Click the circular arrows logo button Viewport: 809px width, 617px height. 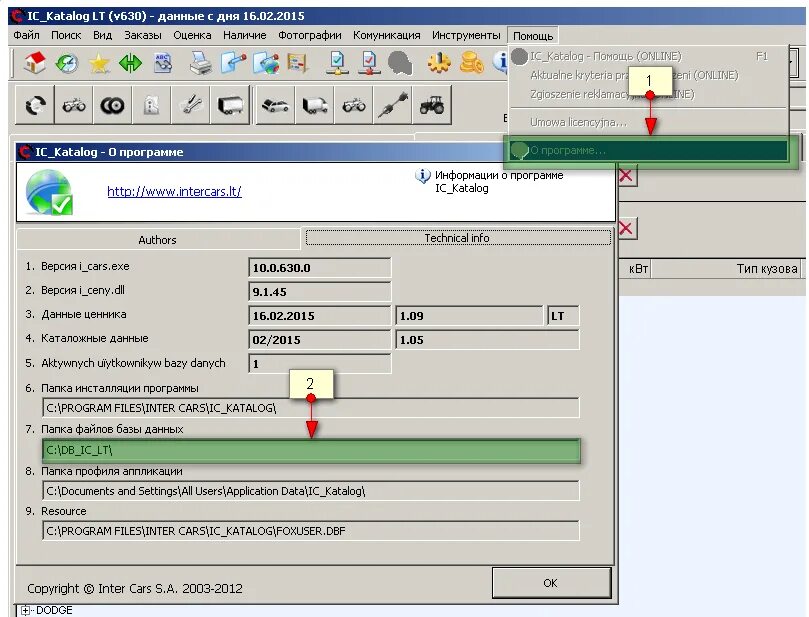click(x=35, y=106)
